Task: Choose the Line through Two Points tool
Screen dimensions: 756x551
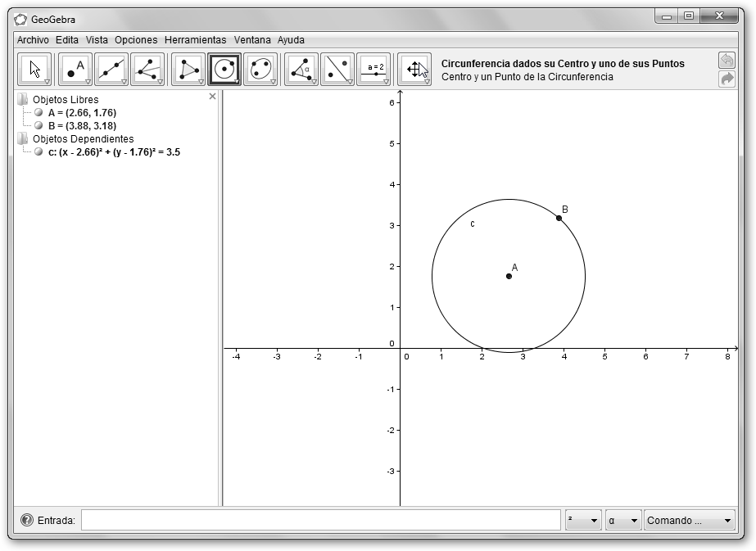Action: point(111,70)
